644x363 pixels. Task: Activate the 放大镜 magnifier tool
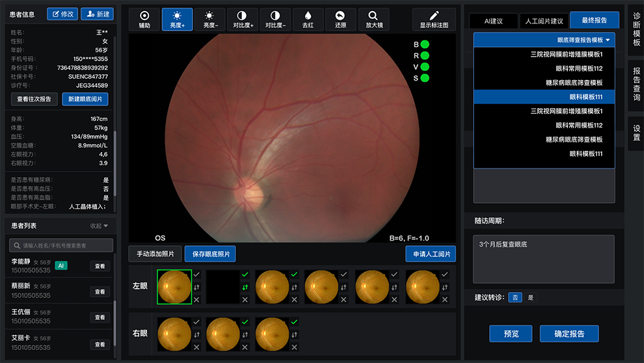pyautogui.click(x=373, y=20)
